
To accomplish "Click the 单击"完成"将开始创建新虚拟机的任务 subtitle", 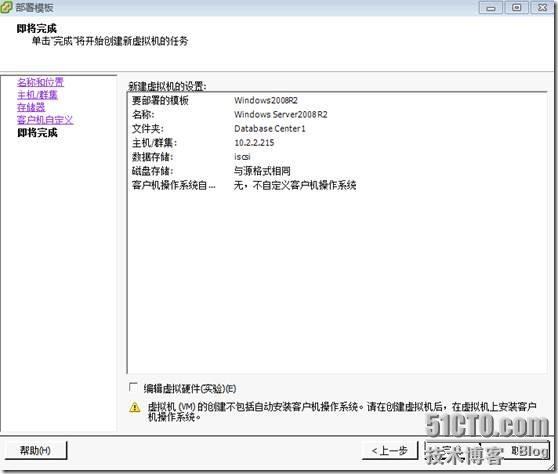I will (x=110, y=41).
